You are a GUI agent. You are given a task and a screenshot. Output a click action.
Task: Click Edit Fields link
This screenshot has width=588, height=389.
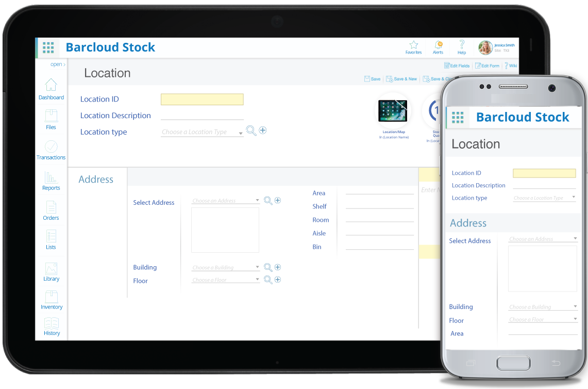point(457,66)
